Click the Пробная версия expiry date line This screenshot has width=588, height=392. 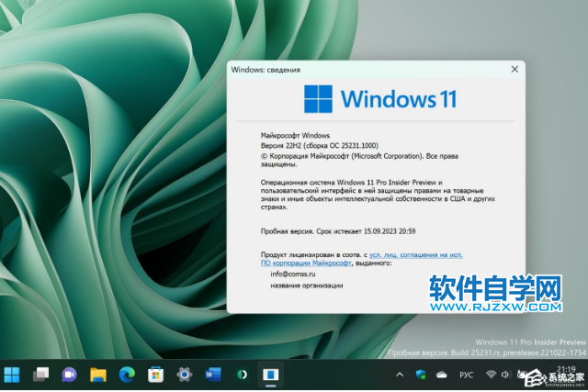point(338,231)
